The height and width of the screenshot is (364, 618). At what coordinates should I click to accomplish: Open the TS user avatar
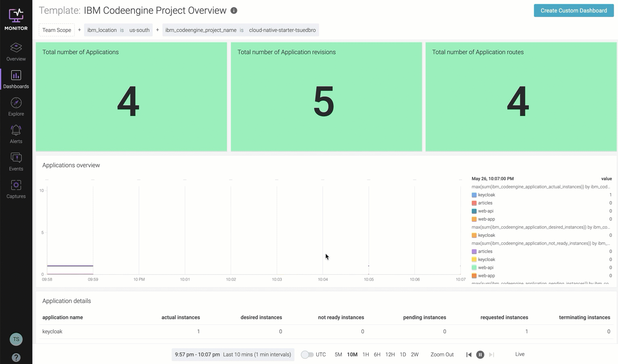pyautogui.click(x=16, y=339)
